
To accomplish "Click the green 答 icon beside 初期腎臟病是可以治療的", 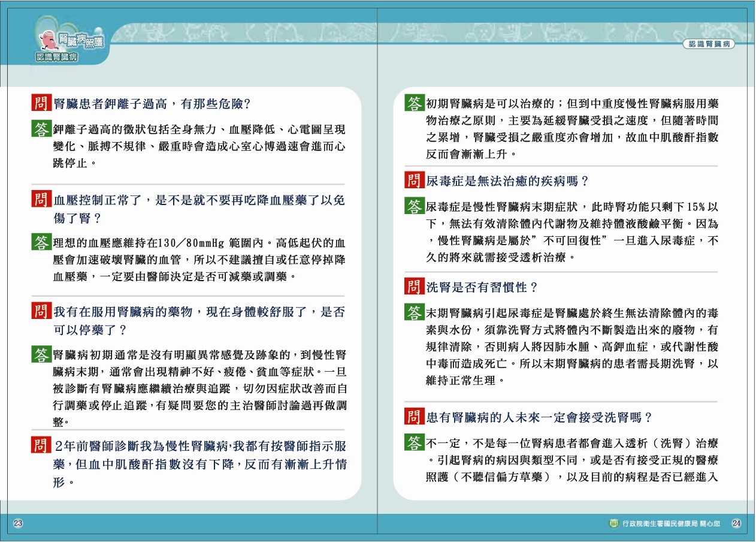I will 415,103.
